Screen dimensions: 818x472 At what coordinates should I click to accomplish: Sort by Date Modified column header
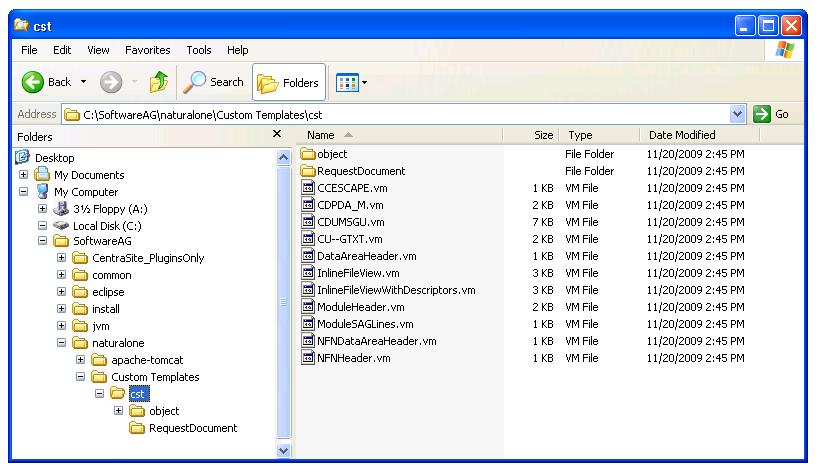(683, 135)
